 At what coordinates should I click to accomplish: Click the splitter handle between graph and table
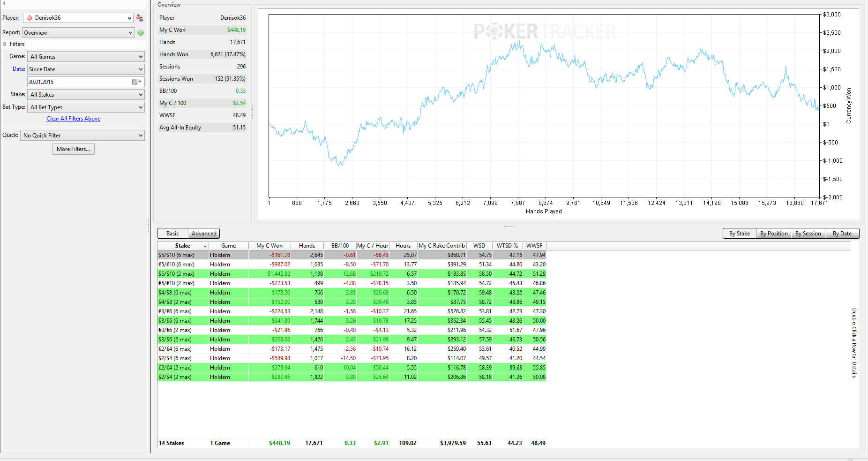(x=508, y=227)
